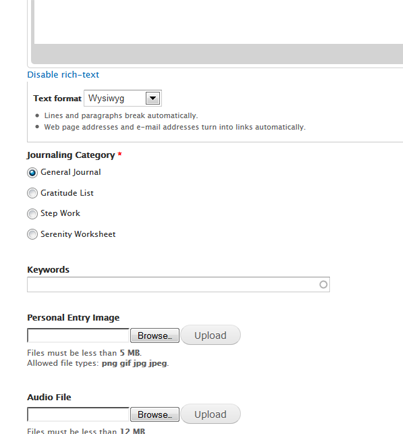
Task: Upload the Personal Entry Image
Action: click(210, 335)
